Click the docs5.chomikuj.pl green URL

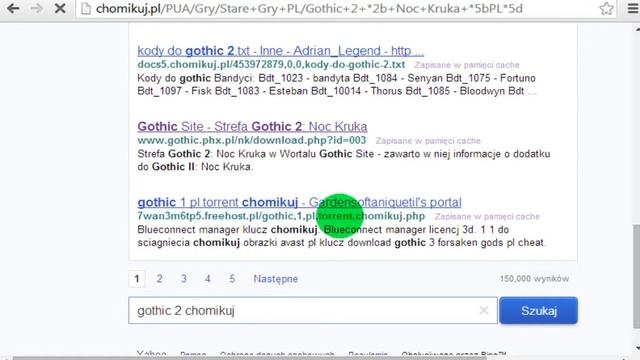(271, 64)
